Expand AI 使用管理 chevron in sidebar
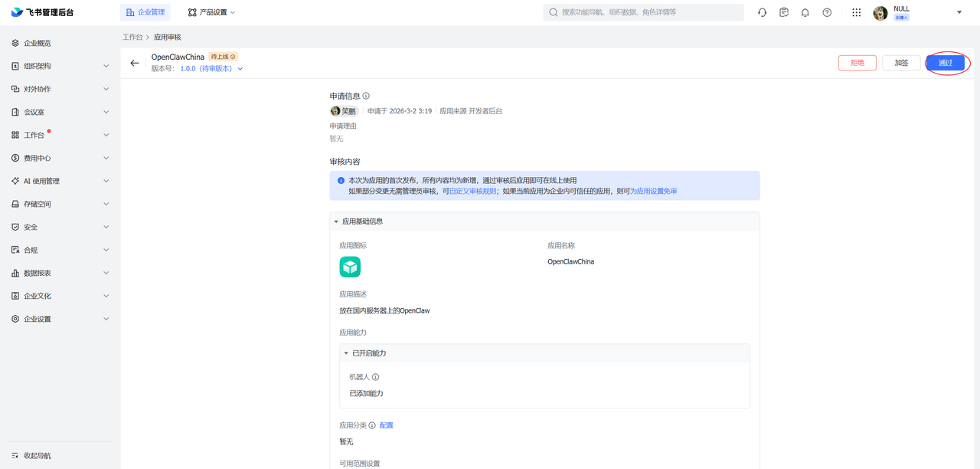 coord(106,181)
